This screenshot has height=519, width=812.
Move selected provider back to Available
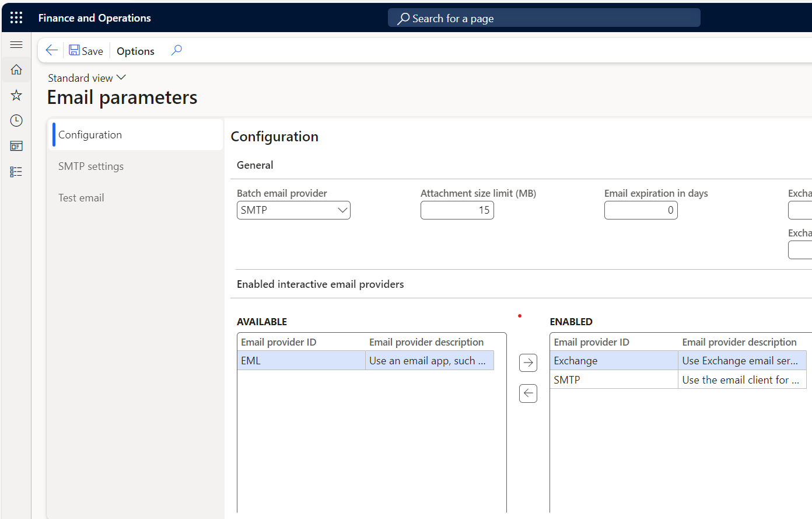pyautogui.click(x=528, y=393)
